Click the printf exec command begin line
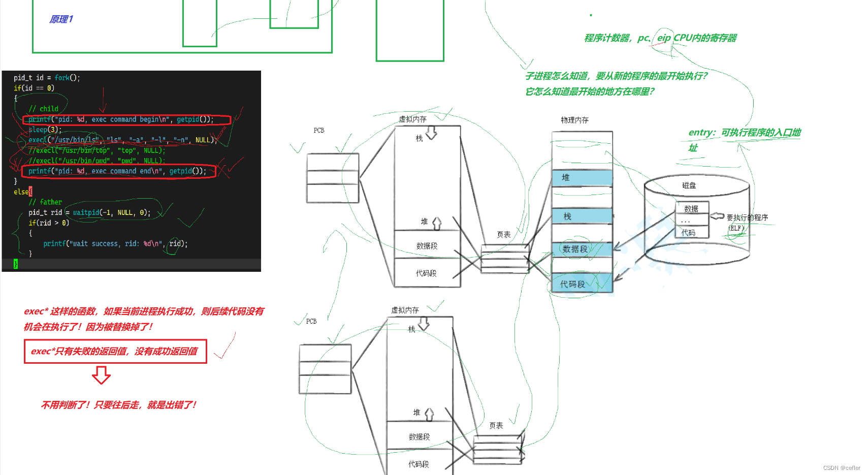868x475 pixels. click(x=121, y=119)
